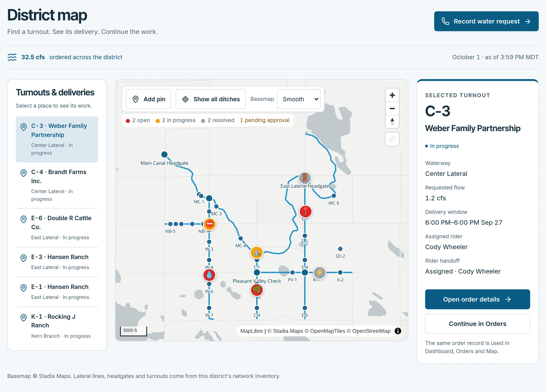Screen dimensions: 546x392
Task: Select the K-2 turnout dot
Action: (340, 272)
